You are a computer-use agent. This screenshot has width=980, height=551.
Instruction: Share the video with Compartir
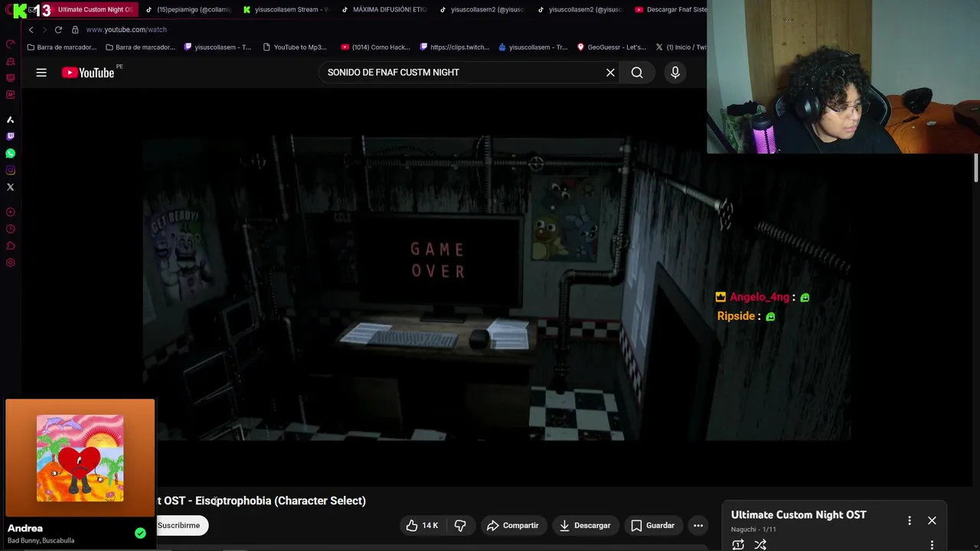point(513,525)
